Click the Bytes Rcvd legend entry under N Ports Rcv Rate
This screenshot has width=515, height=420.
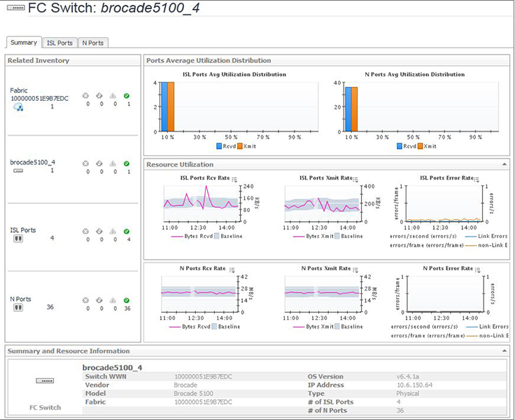(x=190, y=327)
